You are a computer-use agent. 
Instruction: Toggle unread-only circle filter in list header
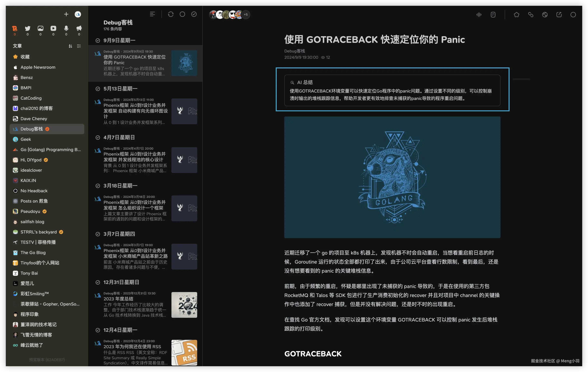point(182,14)
